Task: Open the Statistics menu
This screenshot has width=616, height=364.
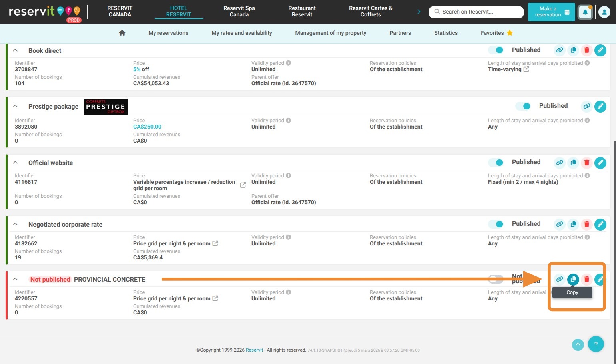Action: click(x=446, y=33)
